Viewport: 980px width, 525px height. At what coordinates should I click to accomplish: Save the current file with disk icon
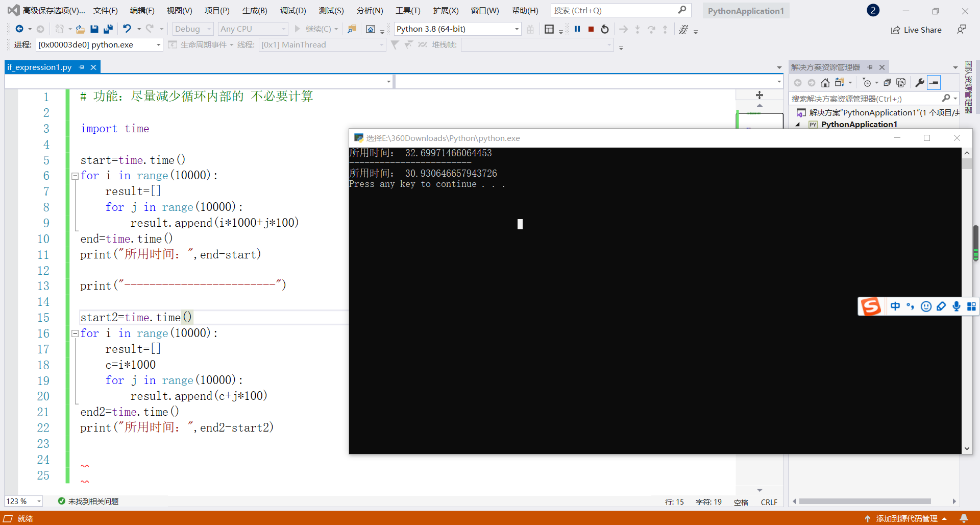[94, 29]
